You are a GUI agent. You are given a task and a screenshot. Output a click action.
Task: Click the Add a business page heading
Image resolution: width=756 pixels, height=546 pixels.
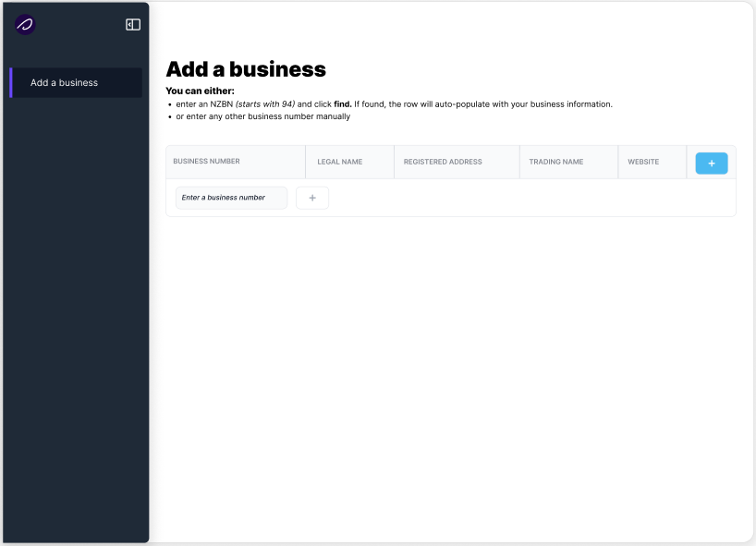(246, 69)
